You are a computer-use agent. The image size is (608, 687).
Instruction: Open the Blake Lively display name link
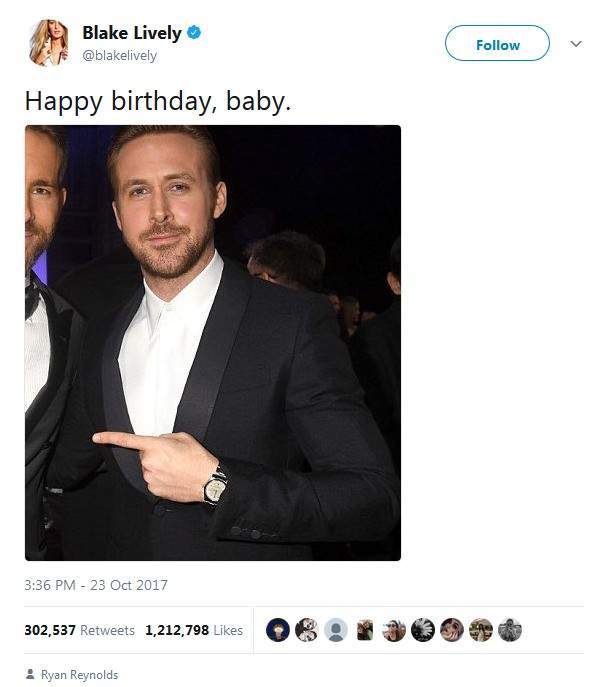click(132, 33)
